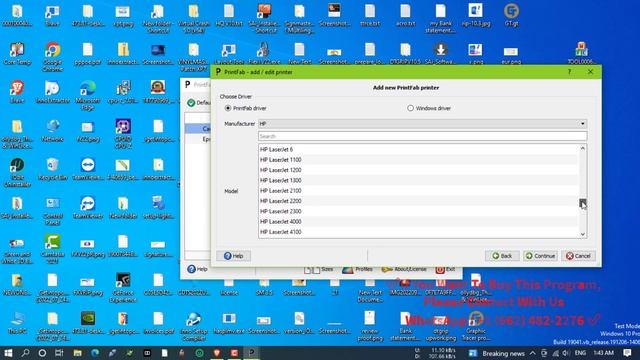640x360 pixels.
Task: Select HP LaserJet 1300 model
Action: (x=418, y=180)
